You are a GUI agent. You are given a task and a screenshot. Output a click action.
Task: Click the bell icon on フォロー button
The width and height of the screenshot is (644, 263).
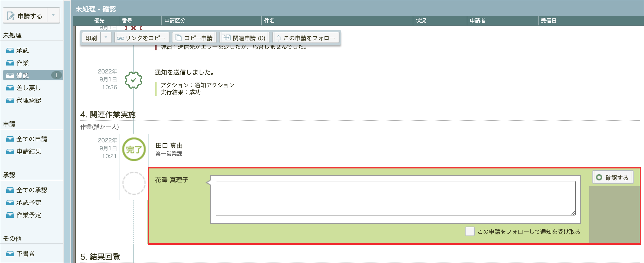coord(279,38)
